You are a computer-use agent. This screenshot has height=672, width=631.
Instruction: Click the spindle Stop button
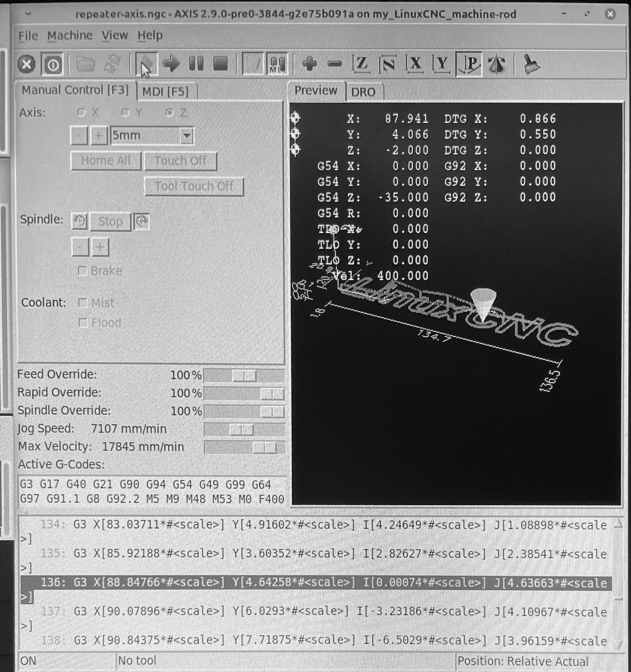click(x=110, y=222)
